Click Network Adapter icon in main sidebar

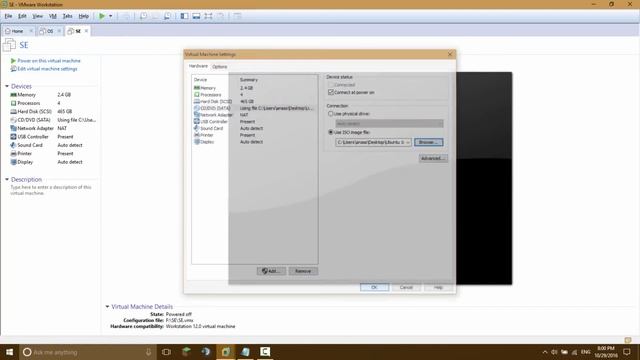[x=13, y=128]
